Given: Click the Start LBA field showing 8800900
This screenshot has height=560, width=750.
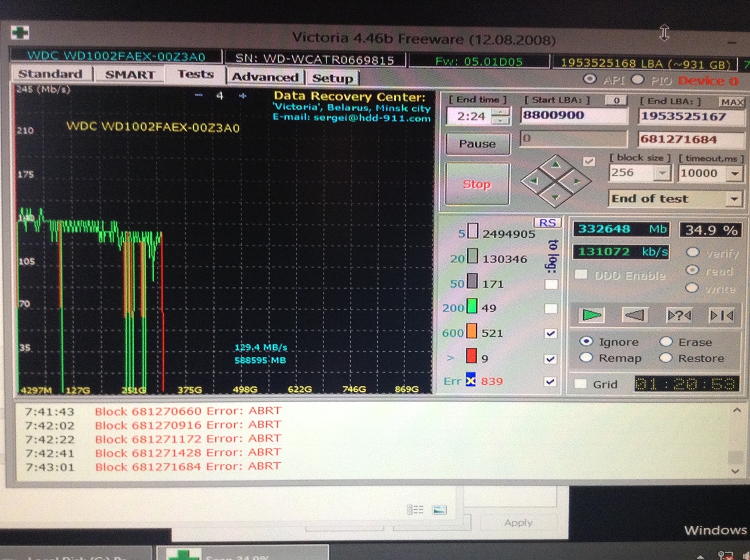Looking at the screenshot, I should coord(573,116).
